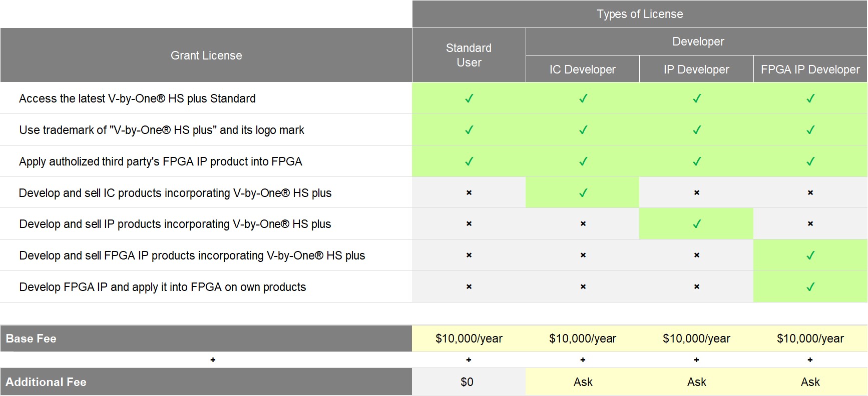Click FPGA IP Developer checkmark in Apply third party FPGA IP row
This screenshot has width=868, height=396.
pos(810,161)
